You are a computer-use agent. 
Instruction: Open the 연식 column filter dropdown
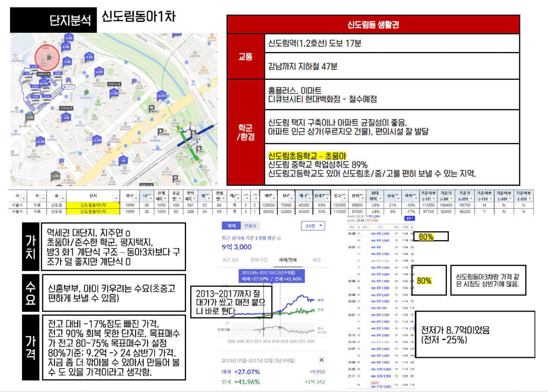coord(136,198)
